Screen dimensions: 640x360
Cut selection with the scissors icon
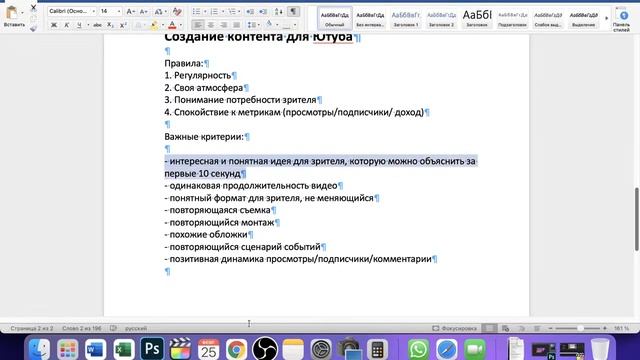33,7
